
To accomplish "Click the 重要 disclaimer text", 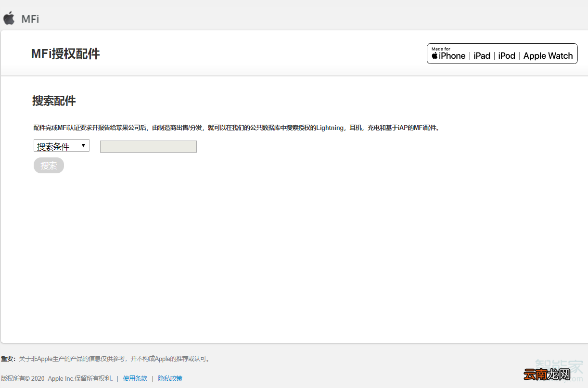I will 105,359.
